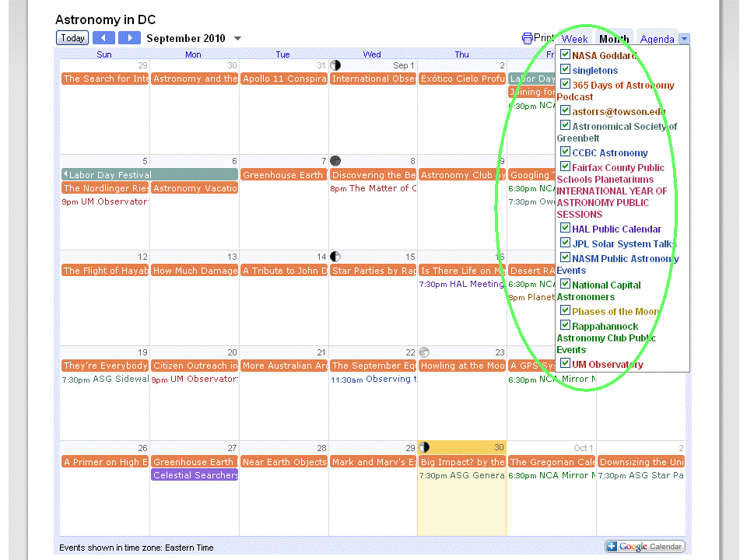Switch to the Agenda view tab
Image resolution: width=747 pixels, height=560 pixels.
coord(657,39)
